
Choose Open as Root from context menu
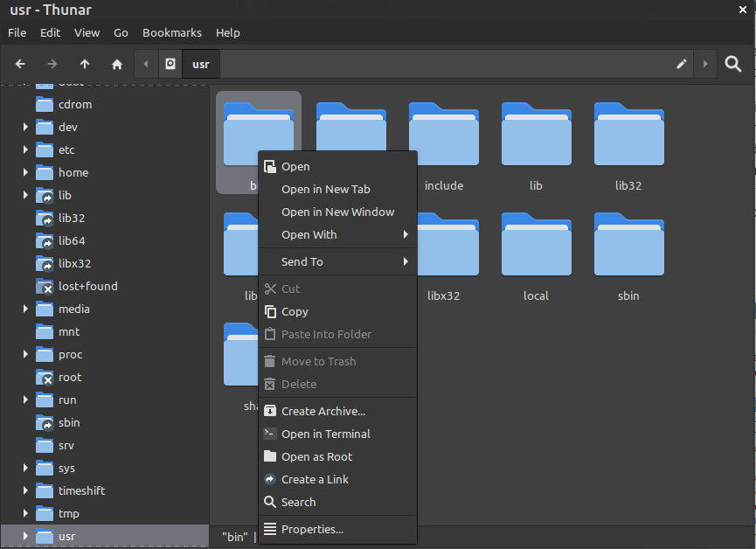(337, 456)
